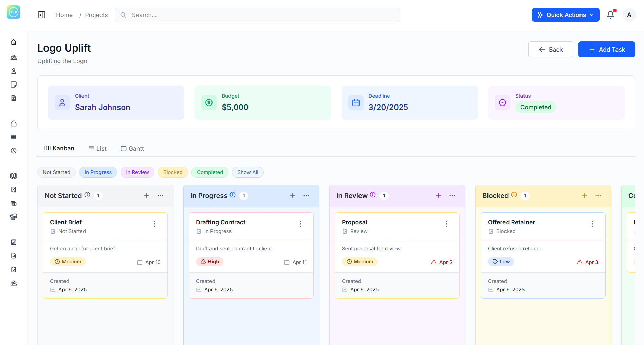Click info icon beside Not Started column

click(87, 195)
